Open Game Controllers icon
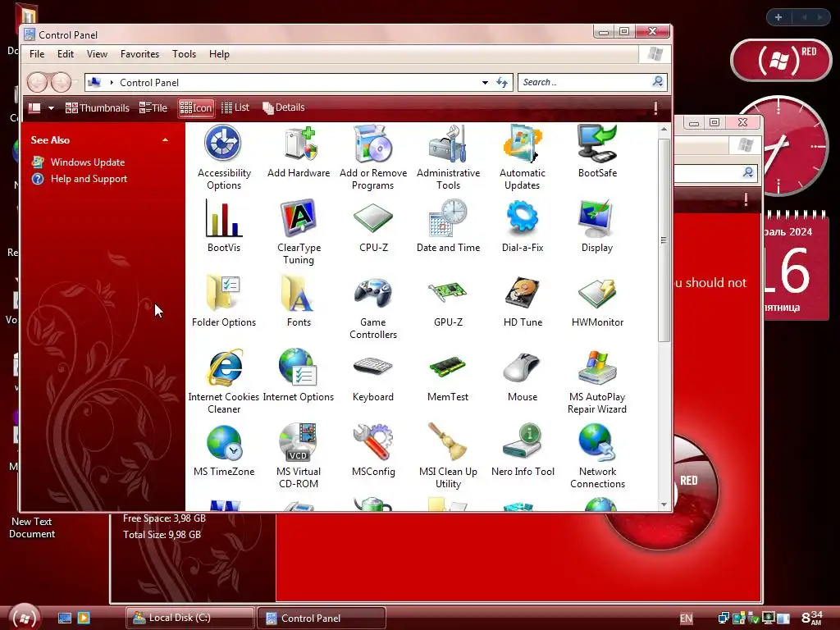Image resolution: width=840 pixels, height=630 pixels. tap(373, 293)
